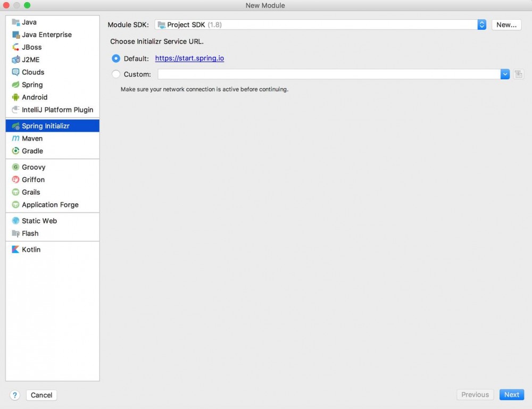Open the Module SDK dropdown

pos(320,25)
